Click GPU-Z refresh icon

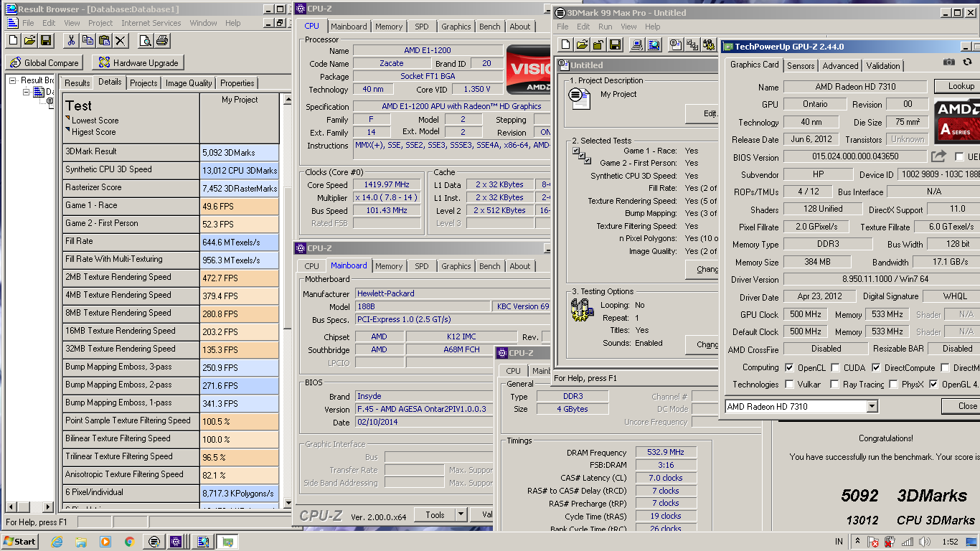(x=968, y=63)
